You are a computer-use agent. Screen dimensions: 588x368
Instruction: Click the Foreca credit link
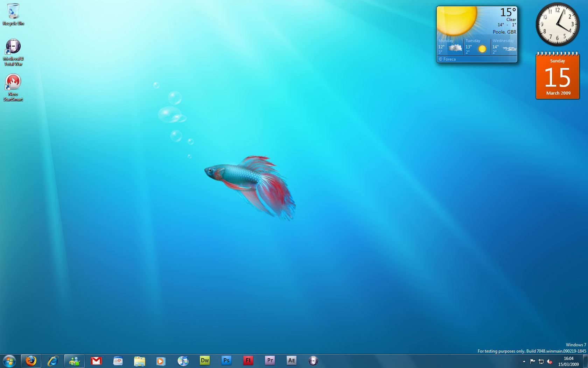tap(447, 59)
